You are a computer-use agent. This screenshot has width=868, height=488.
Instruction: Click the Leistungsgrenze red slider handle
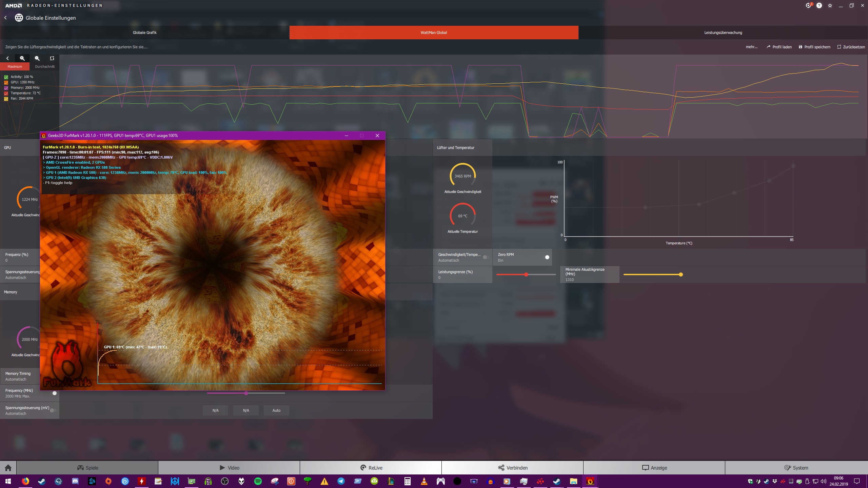[526, 274]
